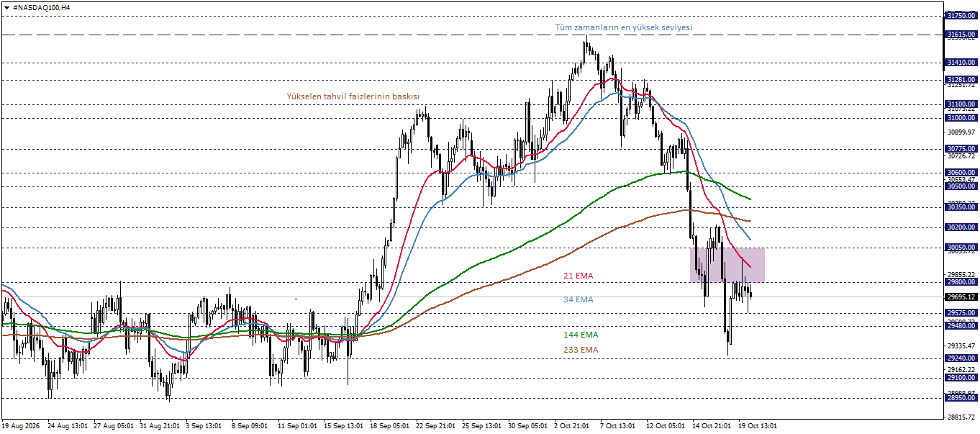Click the 30350.00 price level tag
Screen dimensions: 980x434
[961, 207]
